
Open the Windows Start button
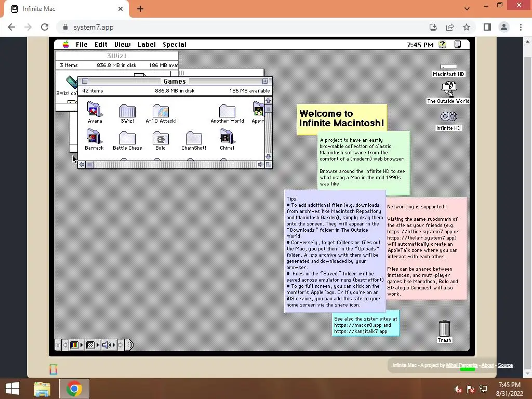[12, 389]
